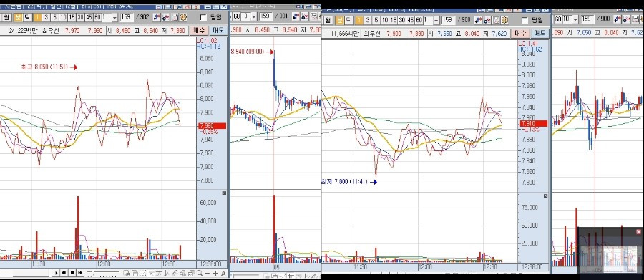Click gear settings icon in third chart window
Screen dimensions: 644x280
[504, 20]
